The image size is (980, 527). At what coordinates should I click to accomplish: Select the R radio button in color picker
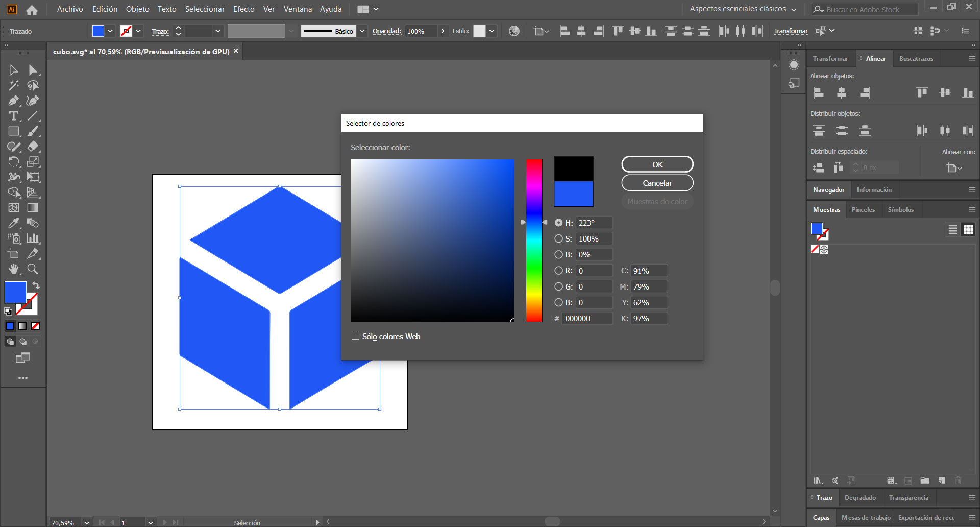pyautogui.click(x=559, y=271)
